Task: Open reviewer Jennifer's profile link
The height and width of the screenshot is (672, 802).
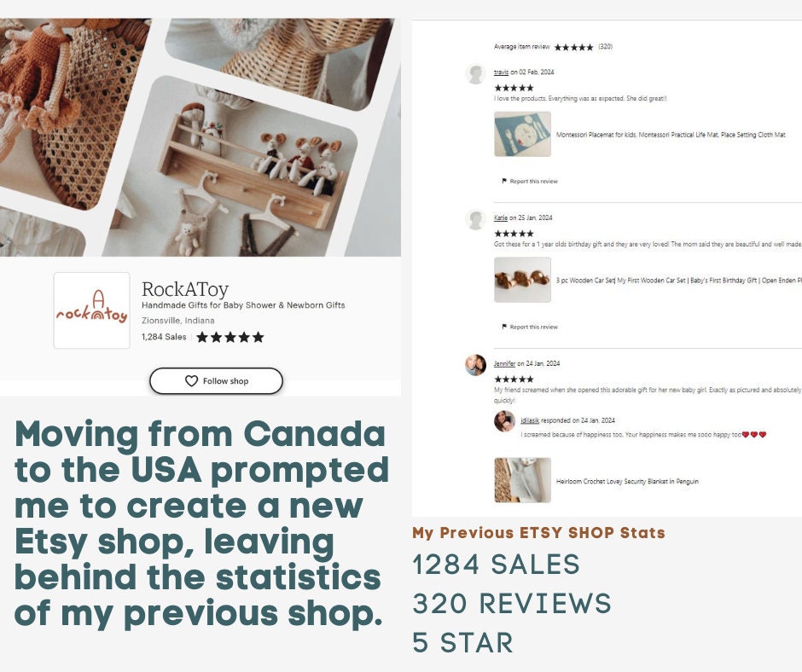Action: point(504,363)
